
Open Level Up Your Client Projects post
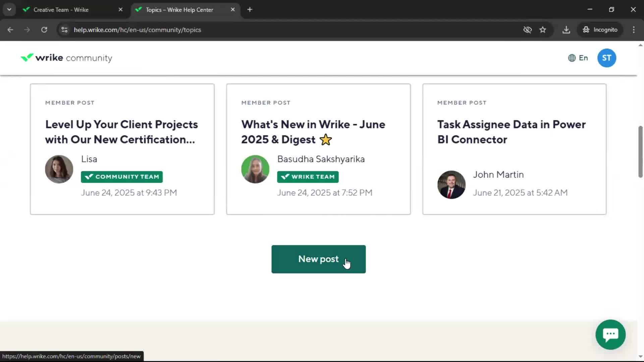point(121,132)
